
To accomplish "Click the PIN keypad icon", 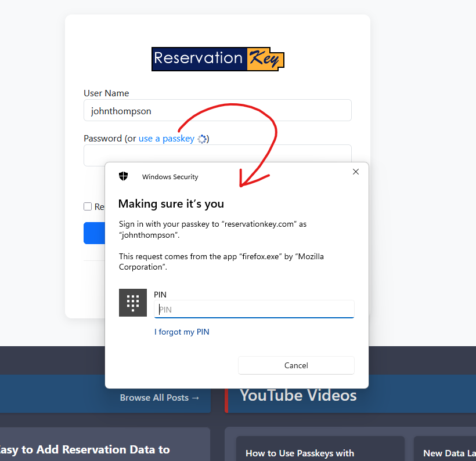I will coord(133,303).
